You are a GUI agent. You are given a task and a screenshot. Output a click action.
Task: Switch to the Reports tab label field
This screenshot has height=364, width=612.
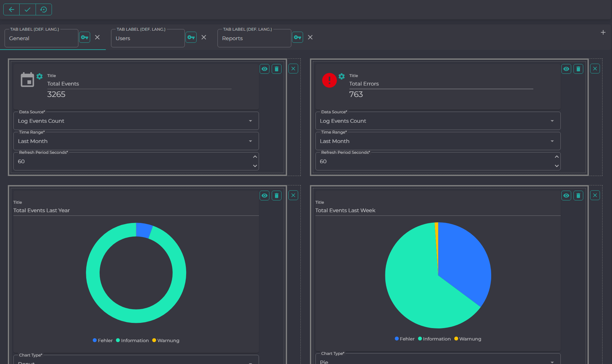click(x=254, y=38)
